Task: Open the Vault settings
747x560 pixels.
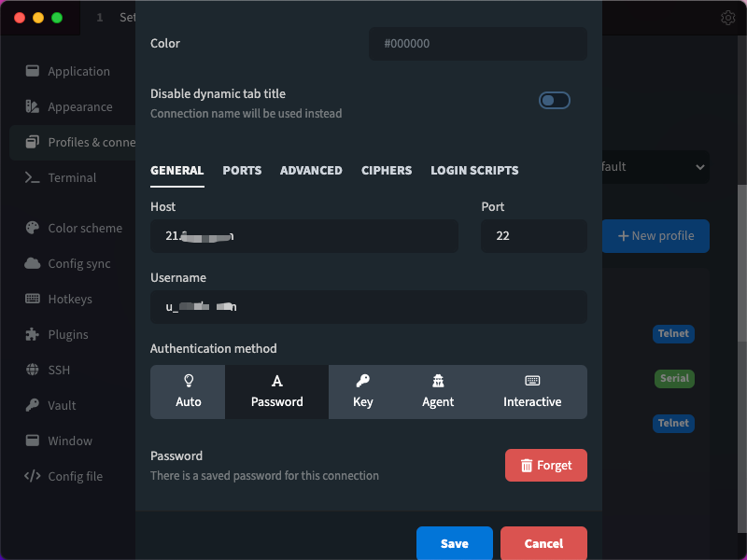Action: pos(62,406)
